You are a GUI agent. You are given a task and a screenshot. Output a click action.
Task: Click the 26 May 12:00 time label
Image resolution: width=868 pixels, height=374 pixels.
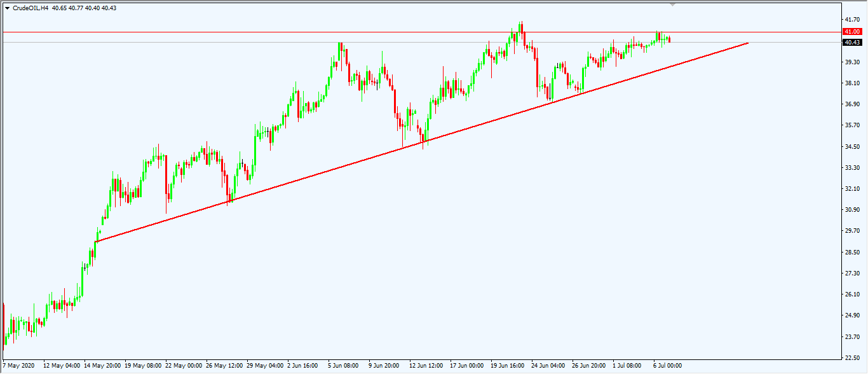(x=224, y=366)
